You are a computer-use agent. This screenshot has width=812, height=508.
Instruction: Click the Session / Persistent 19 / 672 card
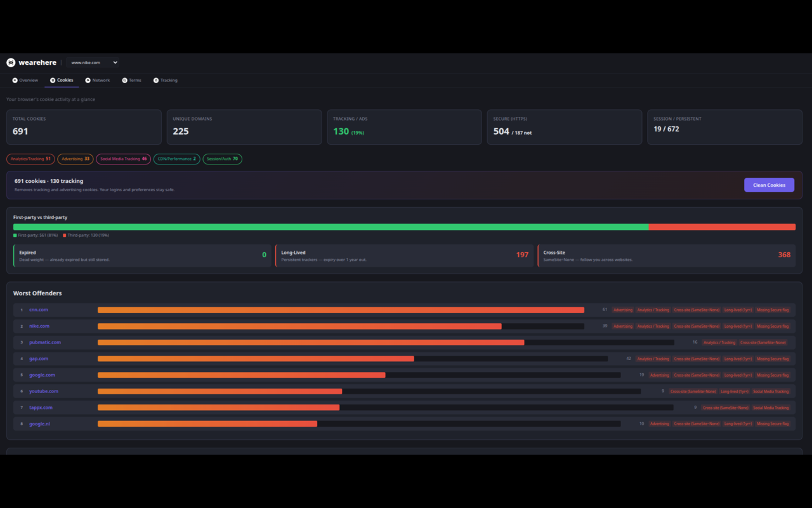click(x=725, y=127)
